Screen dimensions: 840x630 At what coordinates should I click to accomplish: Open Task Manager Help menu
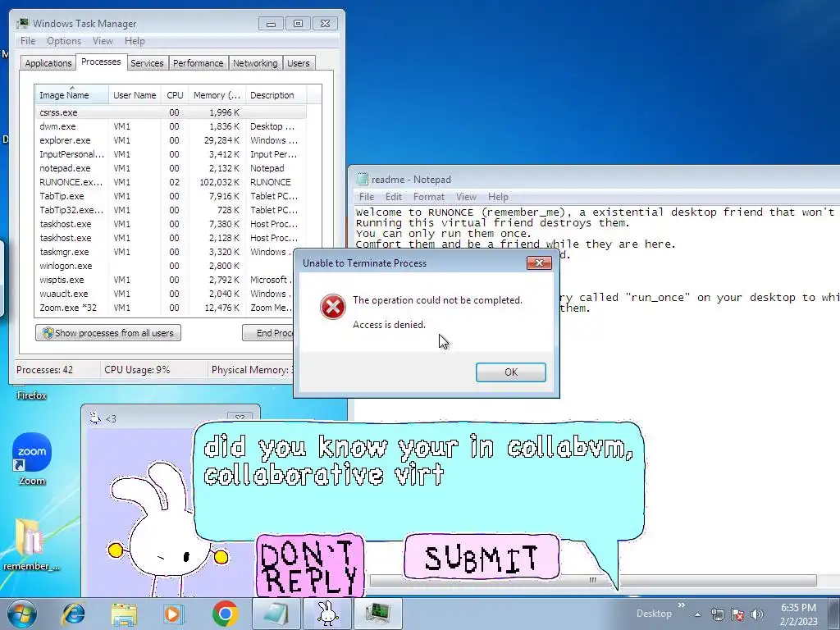pyautogui.click(x=135, y=41)
